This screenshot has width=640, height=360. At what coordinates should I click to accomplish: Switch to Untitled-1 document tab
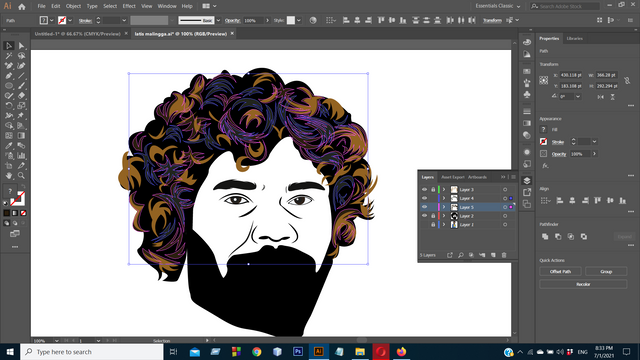pos(78,34)
